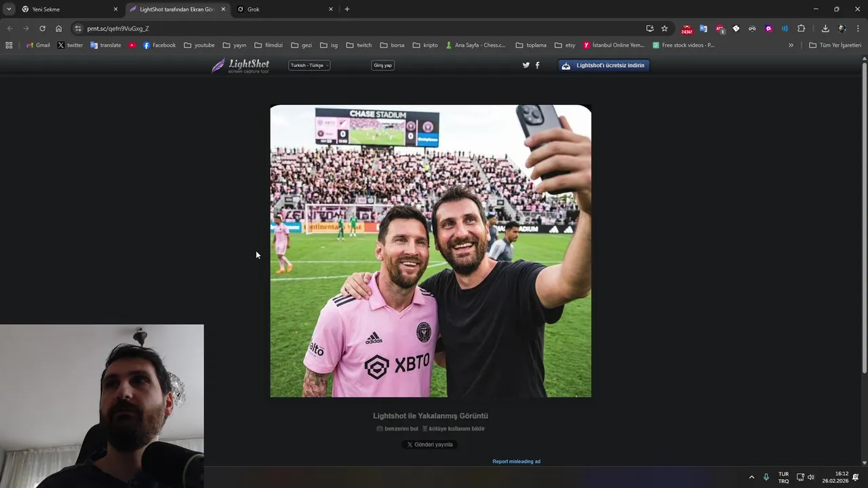Image resolution: width=868 pixels, height=488 pixels.
Task: Open site information icon in address bar
Action: click(x=78, y=28)
